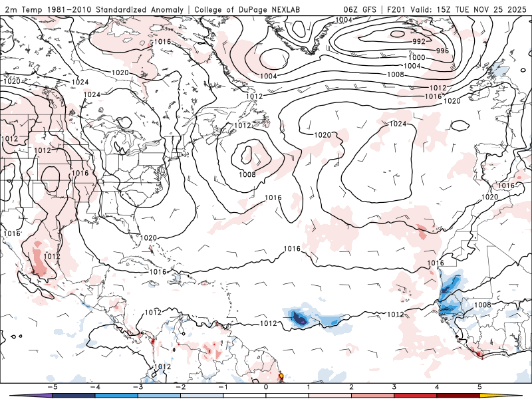
Task: Click the 1000 pressure contour label
Action: pos(417,57)
